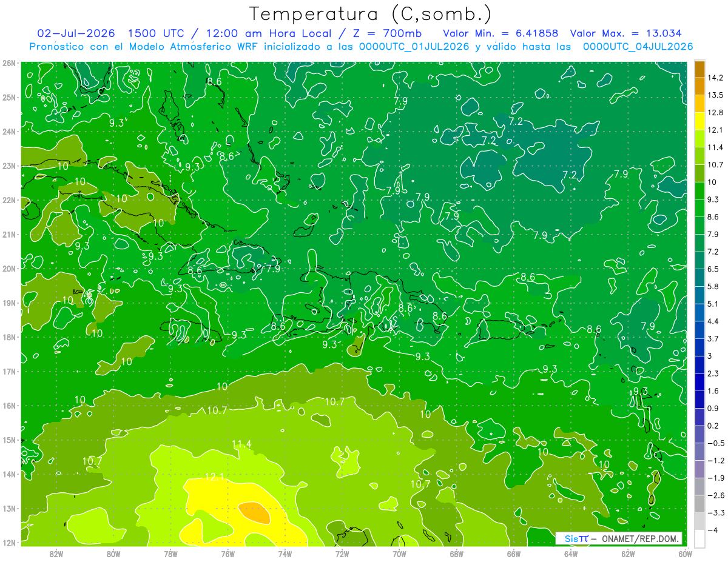Click colorbar label "14.2"
Viewport: 728px width, 562px height.
715,78
